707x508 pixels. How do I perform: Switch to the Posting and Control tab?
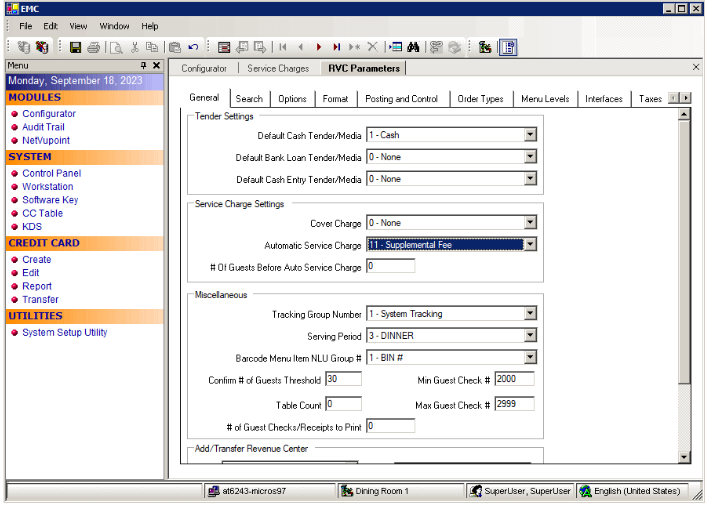coord(401,99)
